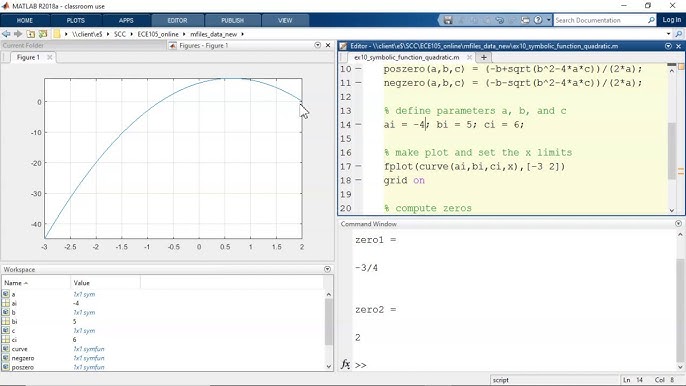Click inside Search Documentation field

[x=599, y=20]
